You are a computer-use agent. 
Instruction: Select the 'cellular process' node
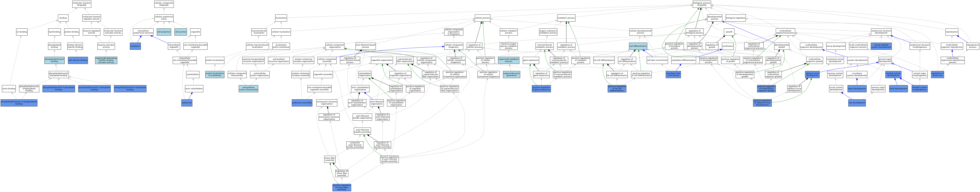click(482, 18)
